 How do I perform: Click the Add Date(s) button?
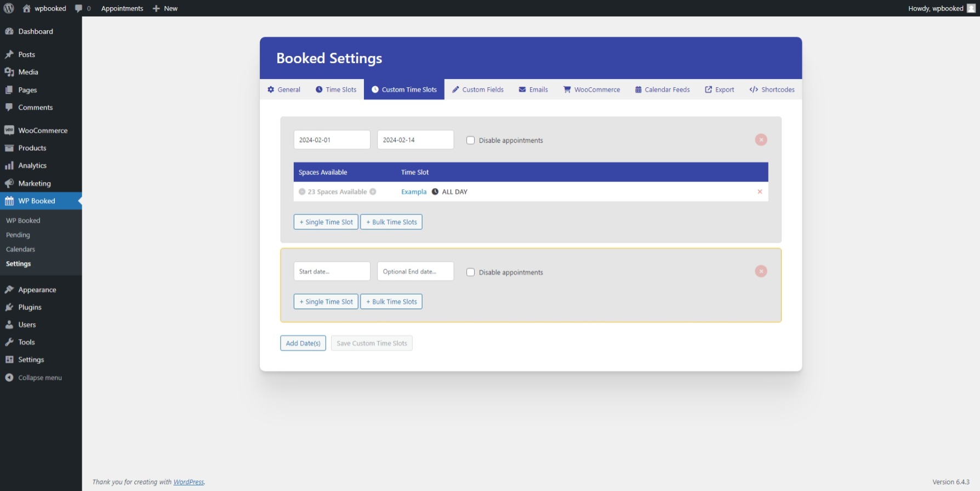tap(303, 343)
